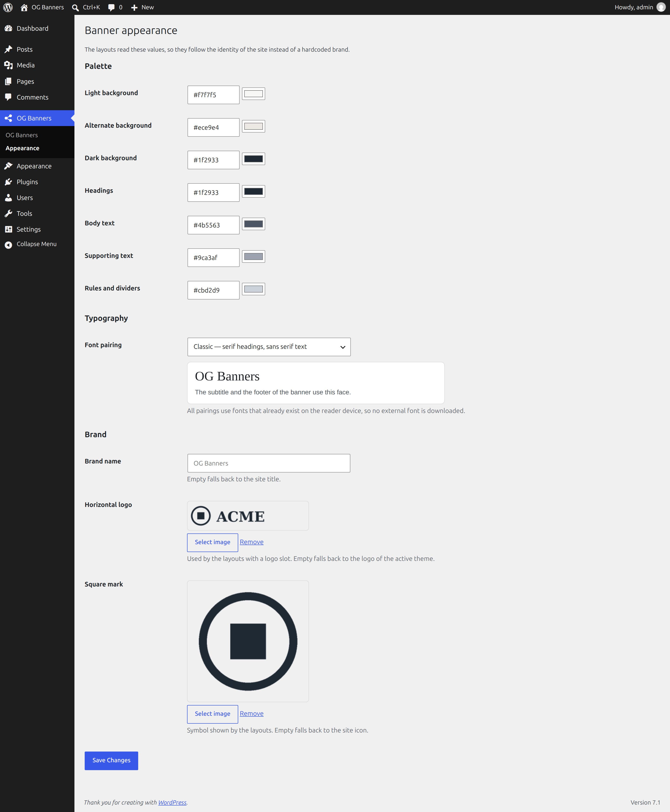
Task: Focus the Headings hex field
Action: [213, 193]
